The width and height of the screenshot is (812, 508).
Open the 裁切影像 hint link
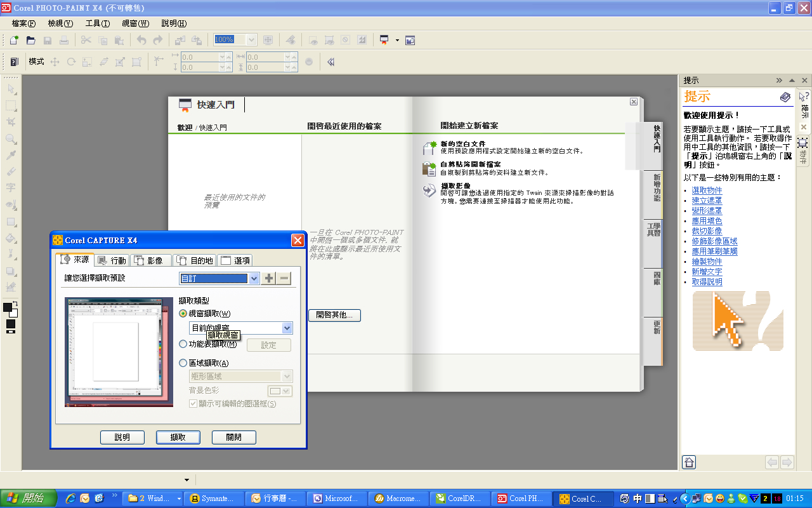[707, 231]
